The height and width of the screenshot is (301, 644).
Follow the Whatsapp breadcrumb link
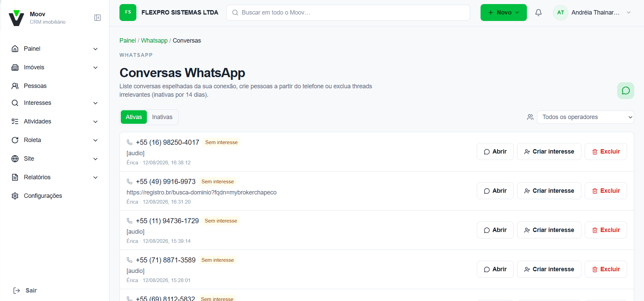point(154,41)
